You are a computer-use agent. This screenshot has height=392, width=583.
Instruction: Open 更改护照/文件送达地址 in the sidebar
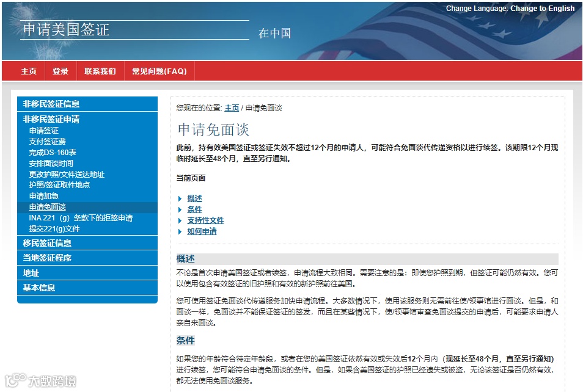(67, 174)
